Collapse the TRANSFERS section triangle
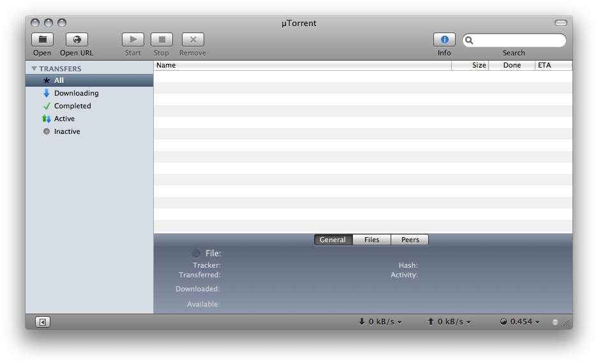 point(34,69)
